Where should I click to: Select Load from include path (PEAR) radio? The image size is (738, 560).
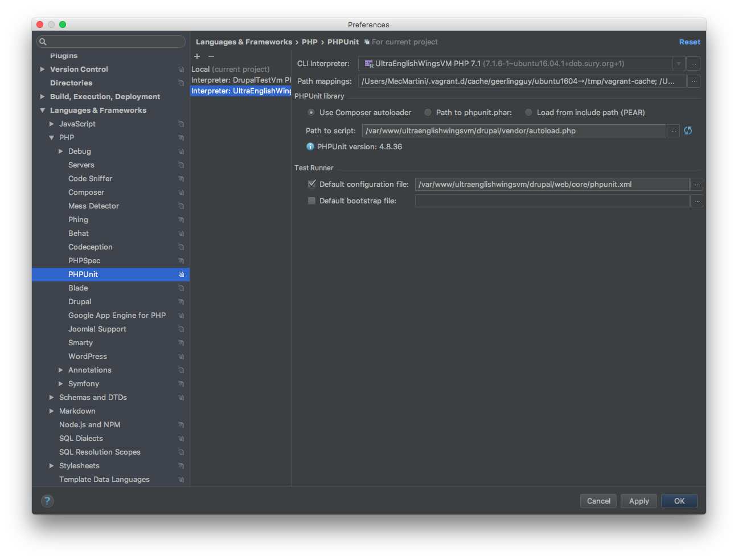[528, 113]
